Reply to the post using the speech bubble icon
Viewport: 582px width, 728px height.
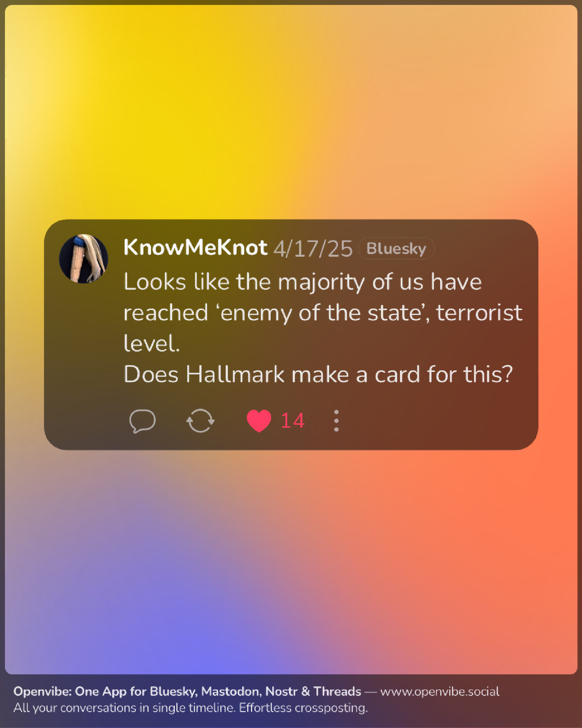[142, 421]
